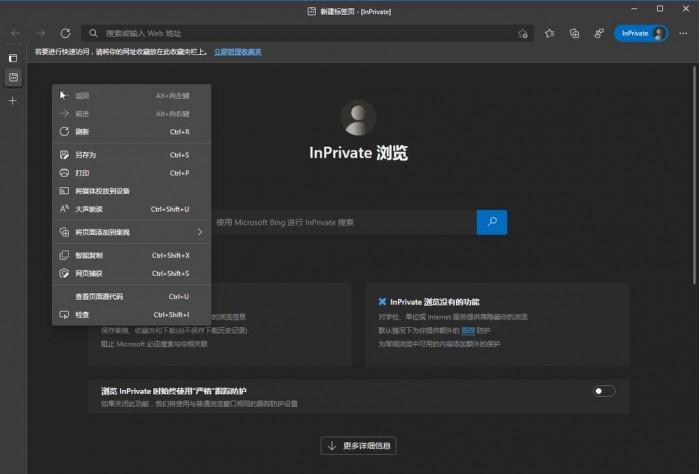Screen dimensions: 700x474
Task: Add this page to favorites via star-plus icon
Action: (523, 33)
